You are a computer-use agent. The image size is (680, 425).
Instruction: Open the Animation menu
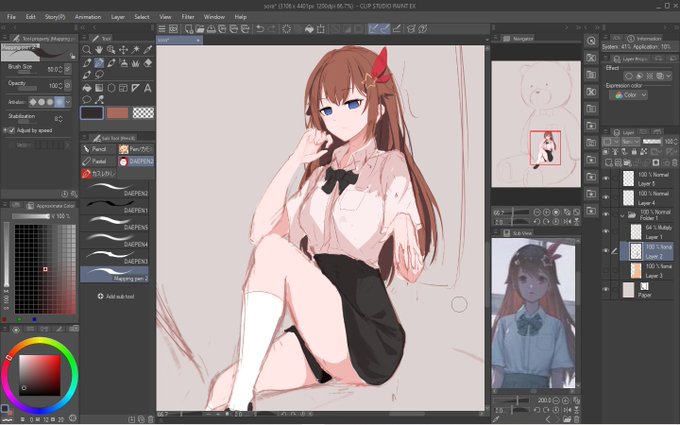coord(88,17)
